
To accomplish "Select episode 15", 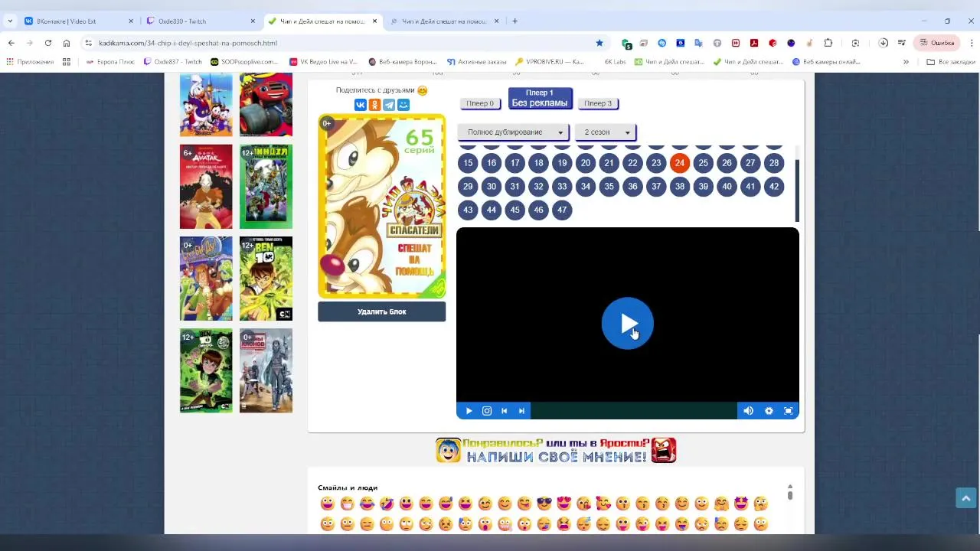I will [x=468, y=163].
